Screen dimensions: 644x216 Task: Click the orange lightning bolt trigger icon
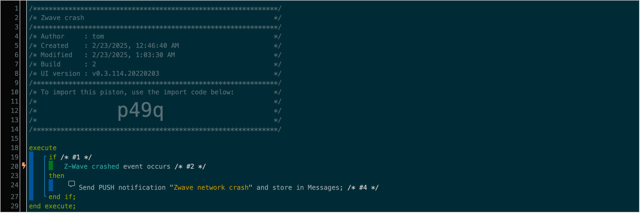[x=24, y=166]
